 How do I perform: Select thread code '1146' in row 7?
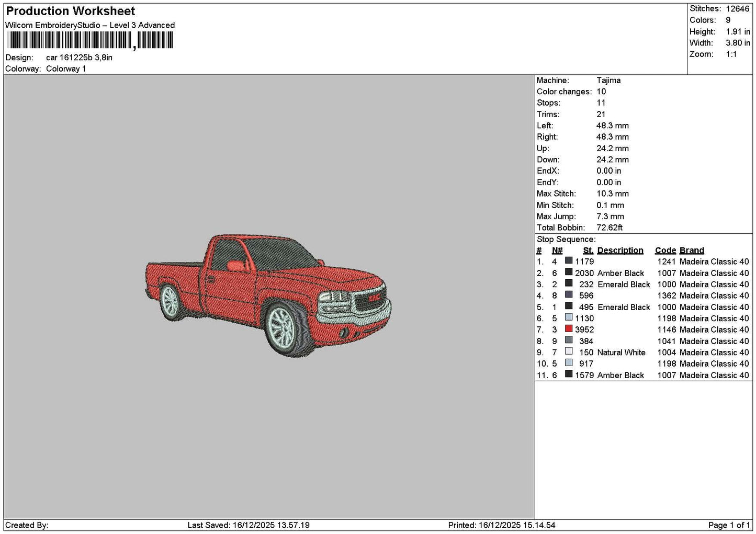coord(667,330)
